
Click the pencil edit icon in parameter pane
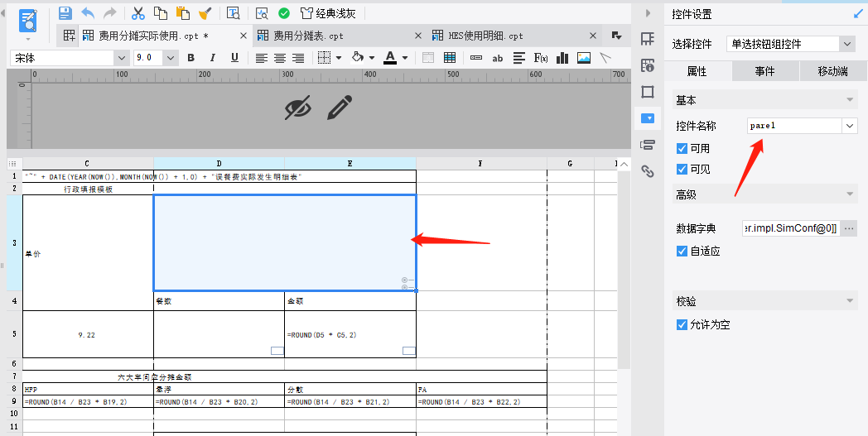339,108
